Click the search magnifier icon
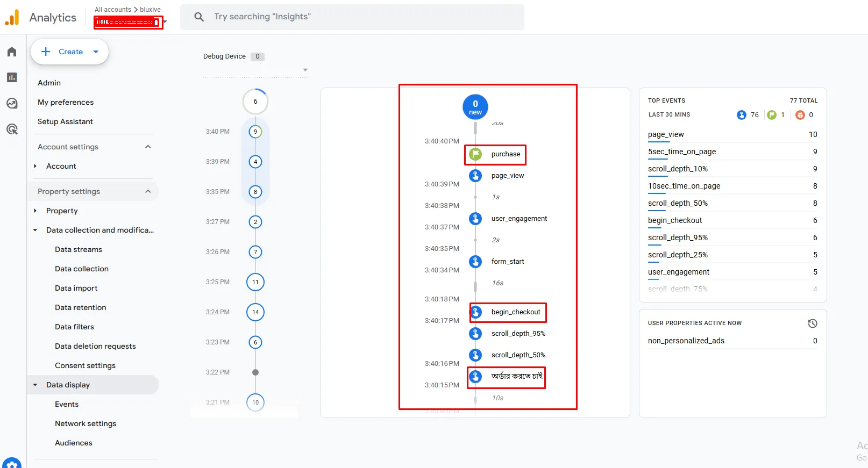This screenshot has width=868, height=468. [x=199, y=17]
